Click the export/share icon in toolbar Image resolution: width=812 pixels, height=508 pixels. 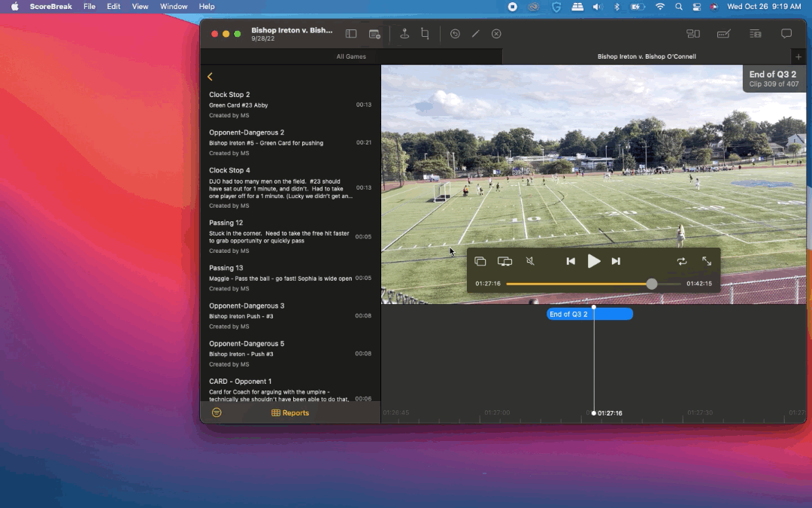(404, 34)
